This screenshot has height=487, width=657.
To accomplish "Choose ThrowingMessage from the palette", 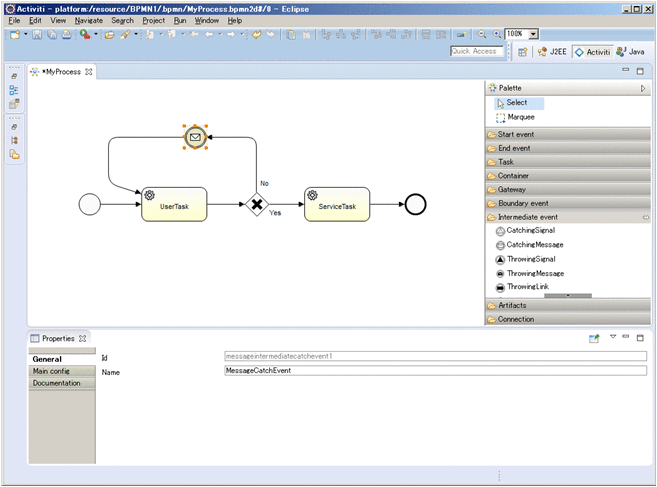I will tap(534, 273).
